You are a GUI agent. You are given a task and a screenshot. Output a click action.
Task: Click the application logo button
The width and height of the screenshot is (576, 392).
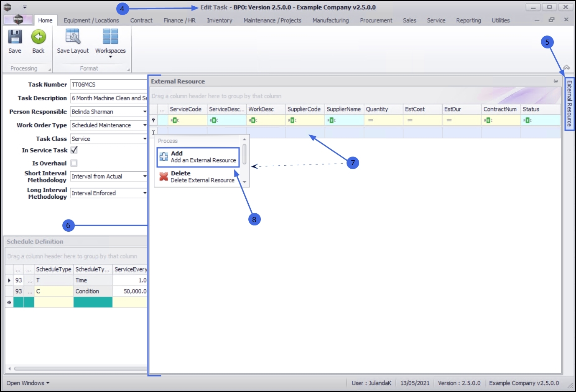pyautogui.click(x=18, y=20)
